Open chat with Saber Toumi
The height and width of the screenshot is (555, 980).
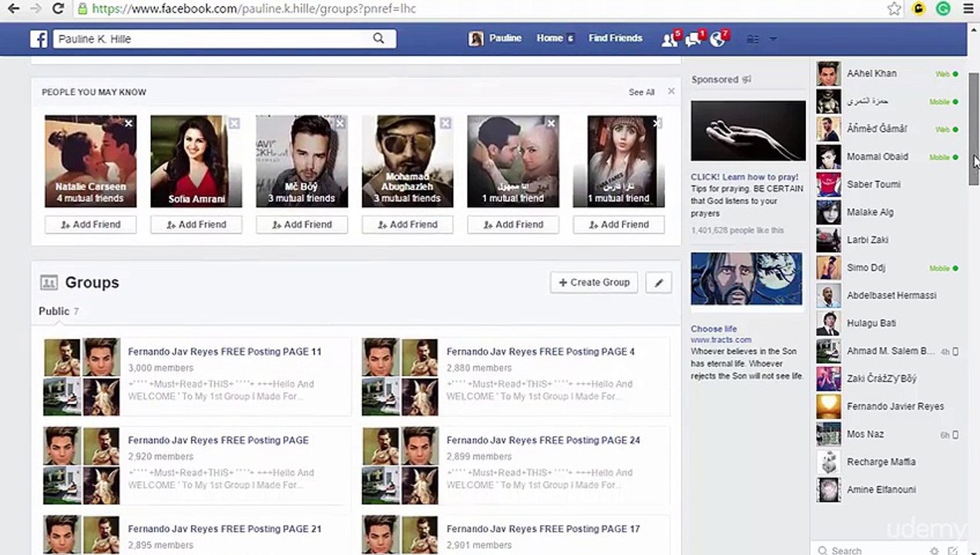pyautogui.click(x=887, y=185)
